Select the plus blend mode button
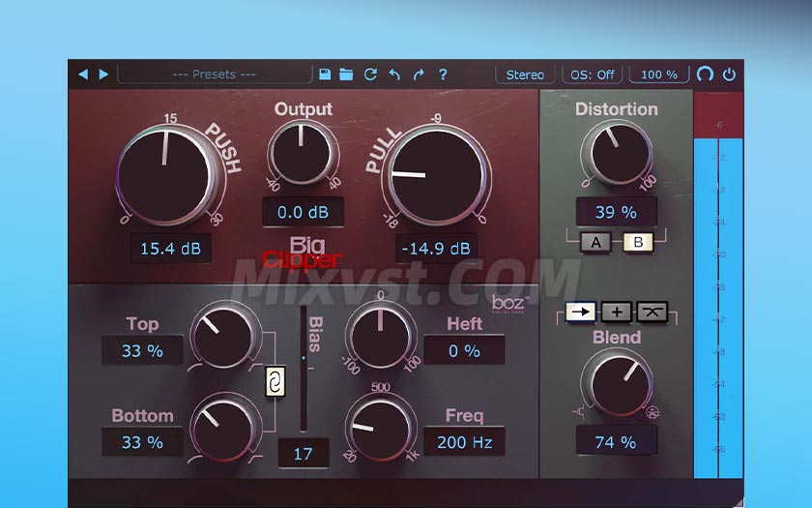812x508 pixels. tap(617, 312)
